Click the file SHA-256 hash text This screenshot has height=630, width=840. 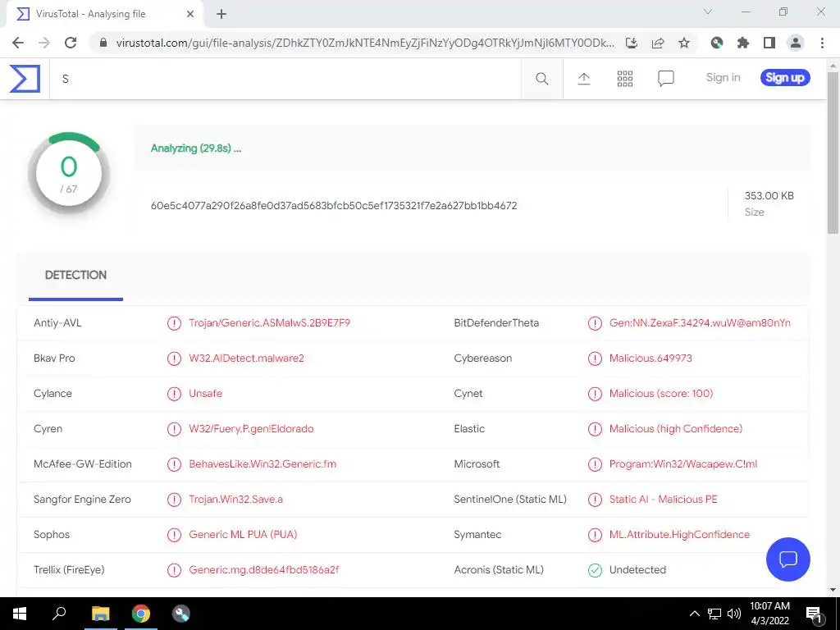coord(334,206)
